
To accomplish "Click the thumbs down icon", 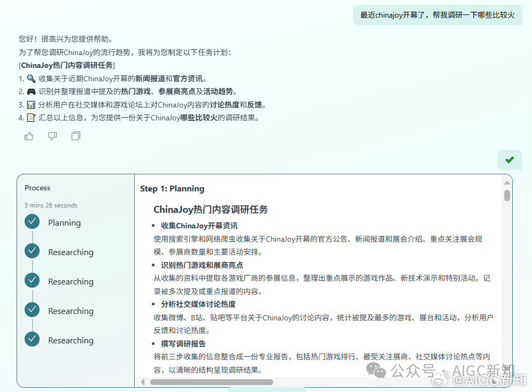I will coord(52,136).
